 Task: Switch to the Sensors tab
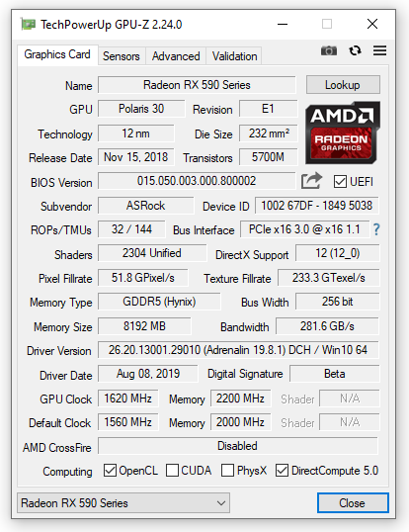tap(122, 56)
